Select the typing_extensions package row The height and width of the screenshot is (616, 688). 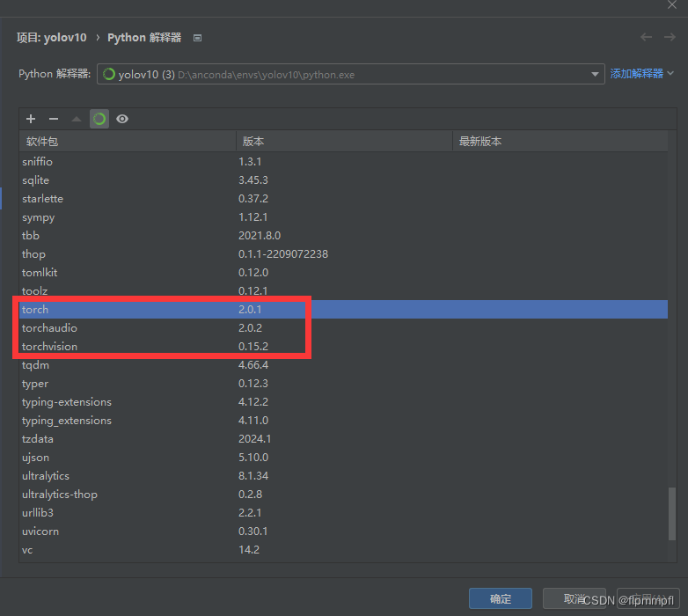tap(344, 421)
